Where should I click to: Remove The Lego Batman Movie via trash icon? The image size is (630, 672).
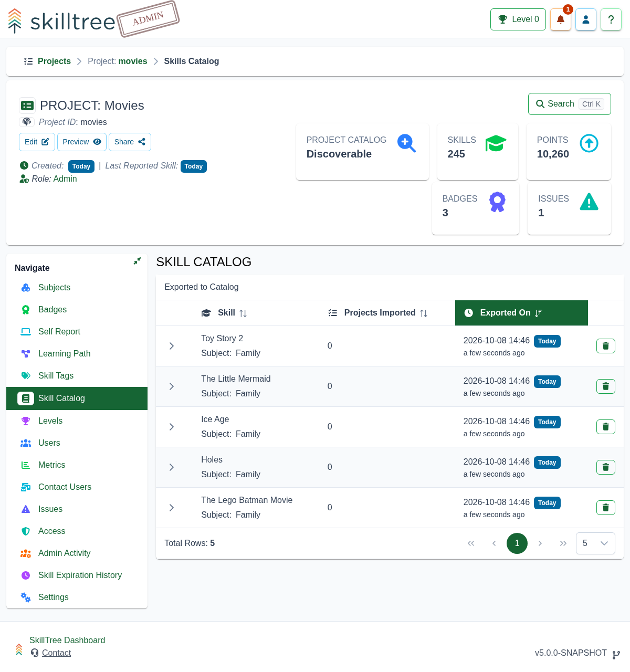[x=605, y=508]
